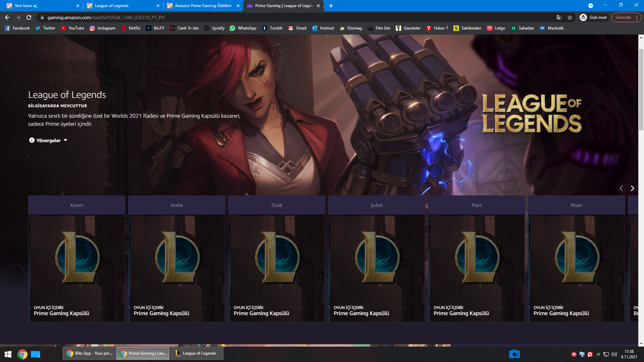The height and width of the screenshot is (362, 644).
Task: Click the pinned Chrome taskbar icon
Action: (x=22, y=354)
